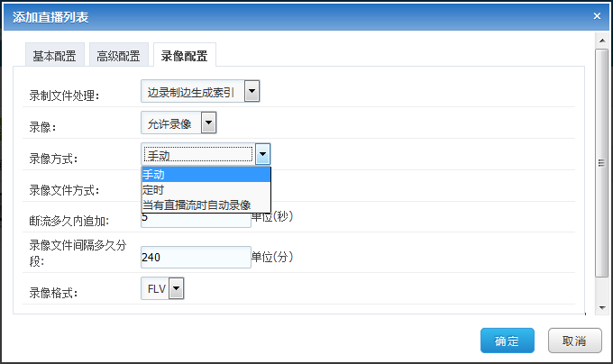Choose 定时 from the recording mode list

pyautogui.click(x=206, y=190)
